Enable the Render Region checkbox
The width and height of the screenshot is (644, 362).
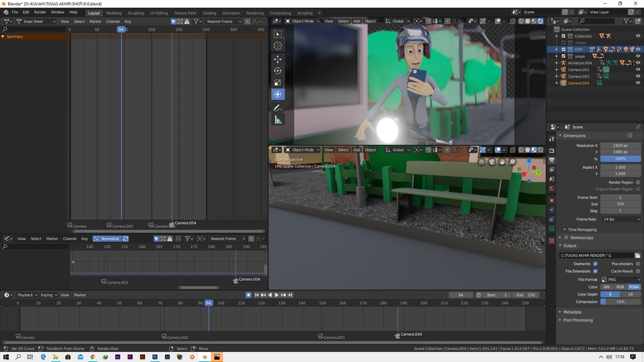(x=638, y=182)
